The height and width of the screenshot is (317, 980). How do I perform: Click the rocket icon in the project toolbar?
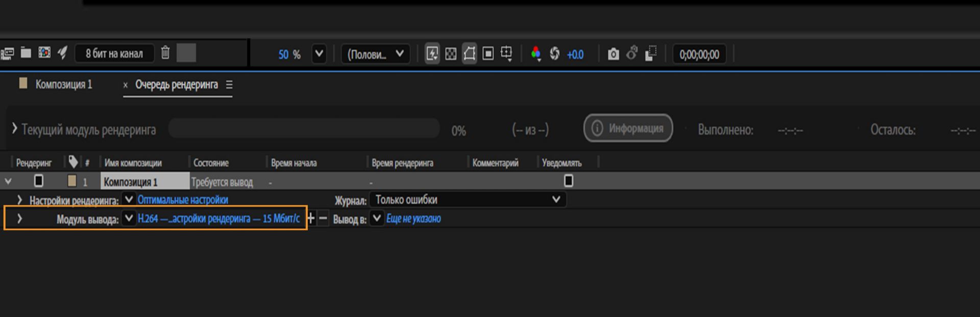coord(62,52)
